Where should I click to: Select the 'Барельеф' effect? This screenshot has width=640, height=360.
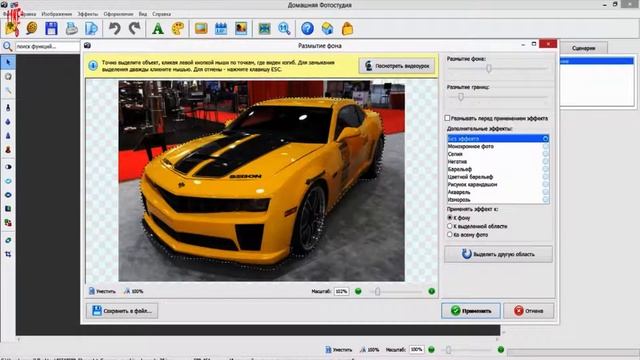click(498, 169)
